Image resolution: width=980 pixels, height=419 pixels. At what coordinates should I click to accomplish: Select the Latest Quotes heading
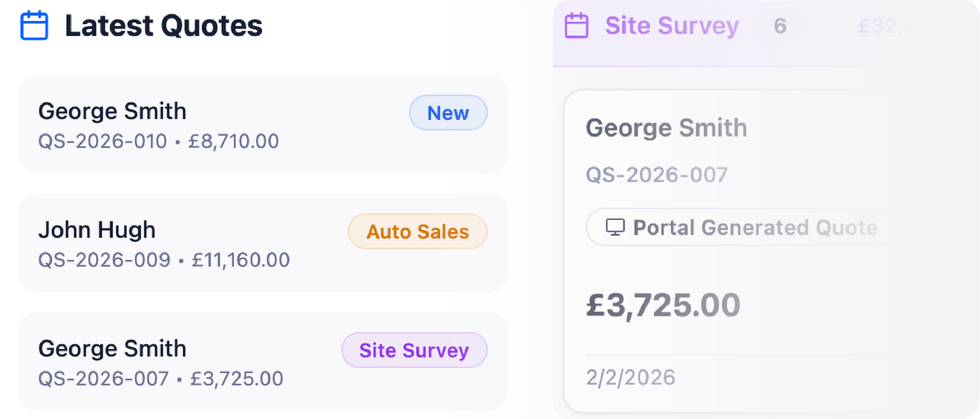[163, 26]
